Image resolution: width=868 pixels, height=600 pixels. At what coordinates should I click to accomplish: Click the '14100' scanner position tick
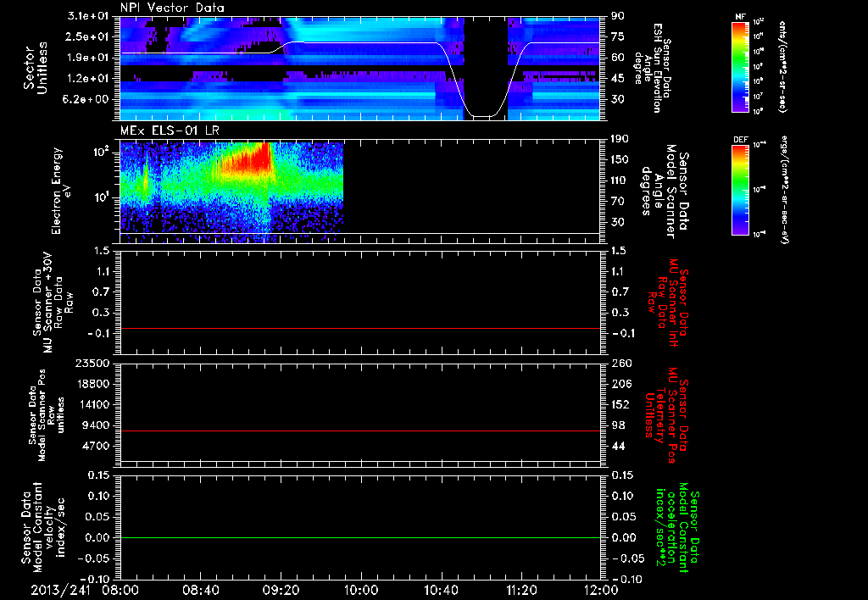click(93, 404)
